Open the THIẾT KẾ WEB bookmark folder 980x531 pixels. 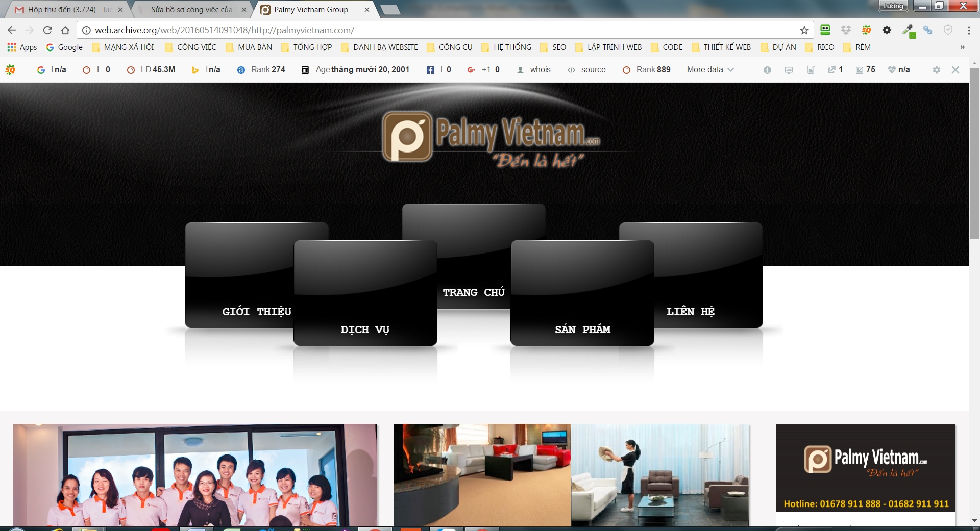[722, 47]
